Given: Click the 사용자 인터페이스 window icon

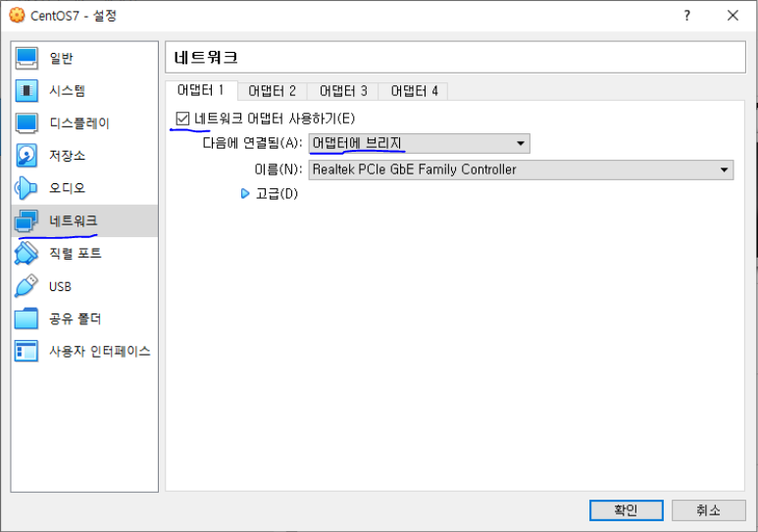Looking at the screenshot, I should (x=26, y=351).
